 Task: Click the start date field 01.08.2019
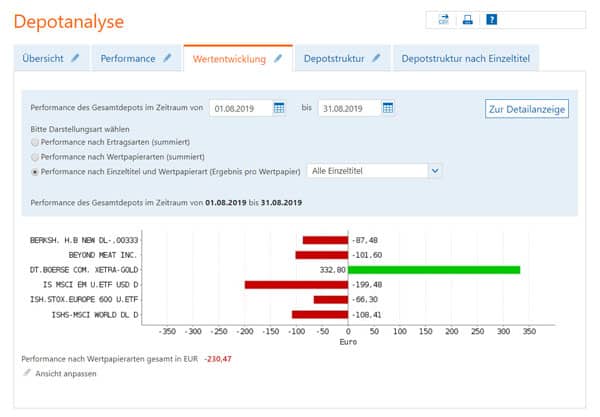[x=241, y=108]
